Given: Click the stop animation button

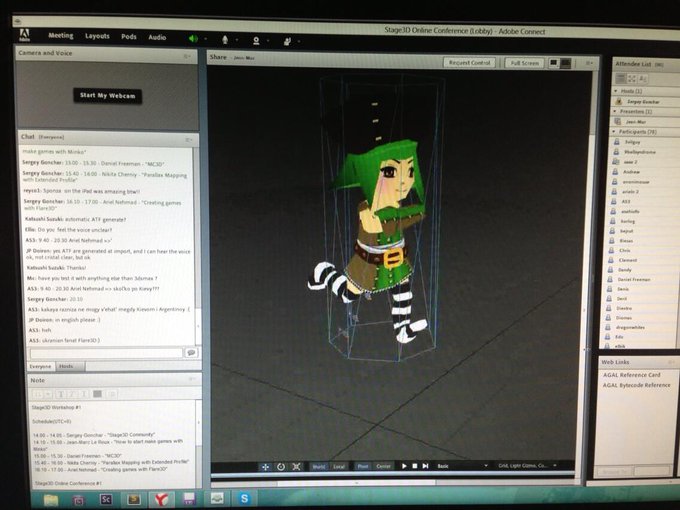Looking at the screenshot, I should tap(415, 466).
